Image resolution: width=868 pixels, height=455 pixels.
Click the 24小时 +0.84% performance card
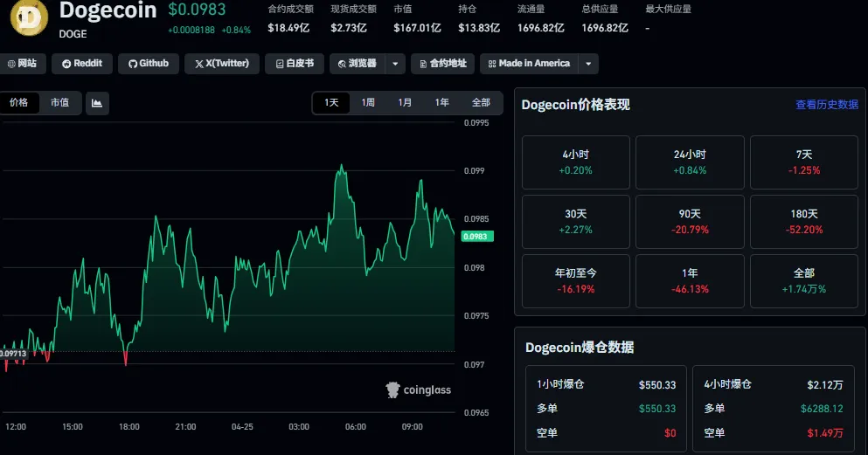pos(690,162)
